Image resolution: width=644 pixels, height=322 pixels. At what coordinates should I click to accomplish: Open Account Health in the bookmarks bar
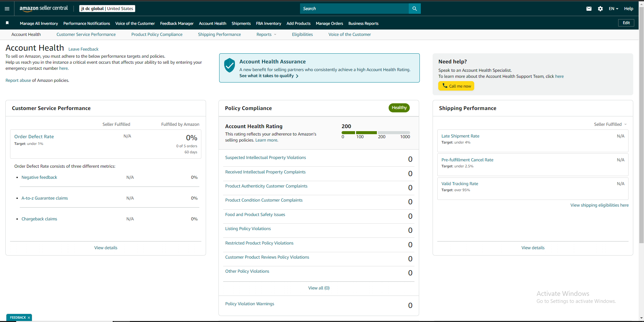point(212,23)
